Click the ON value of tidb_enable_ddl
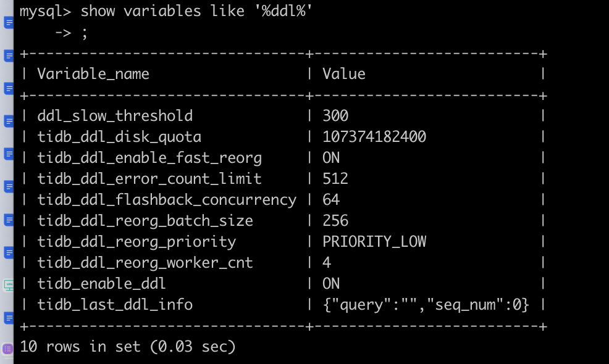Screen dimensions: 609x364 (331, 283)
